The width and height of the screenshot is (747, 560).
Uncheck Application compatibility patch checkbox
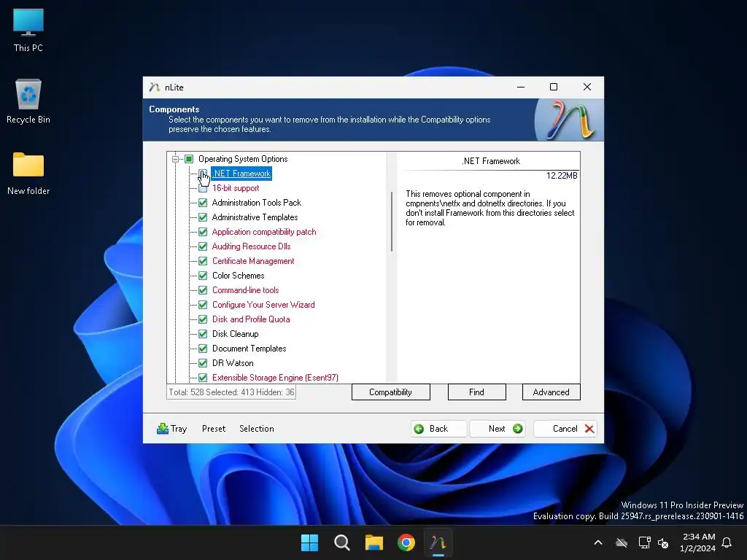203,232
